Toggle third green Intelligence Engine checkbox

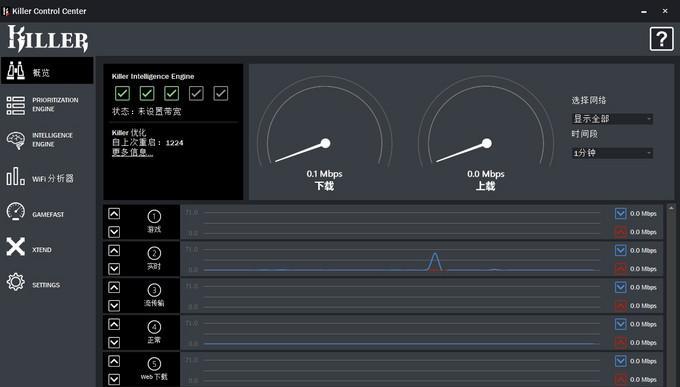(x=171, y=93)
